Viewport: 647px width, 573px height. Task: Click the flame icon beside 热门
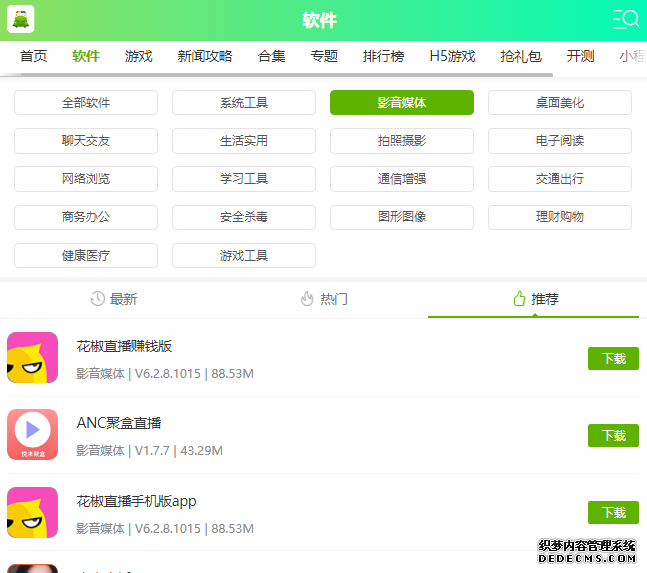pos(307,298)
